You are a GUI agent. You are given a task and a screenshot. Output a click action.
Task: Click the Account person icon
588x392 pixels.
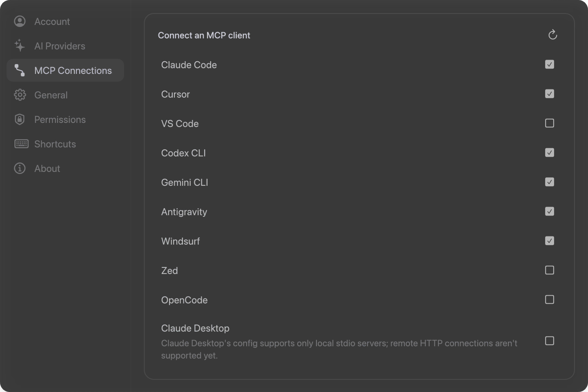coord(20,21)
